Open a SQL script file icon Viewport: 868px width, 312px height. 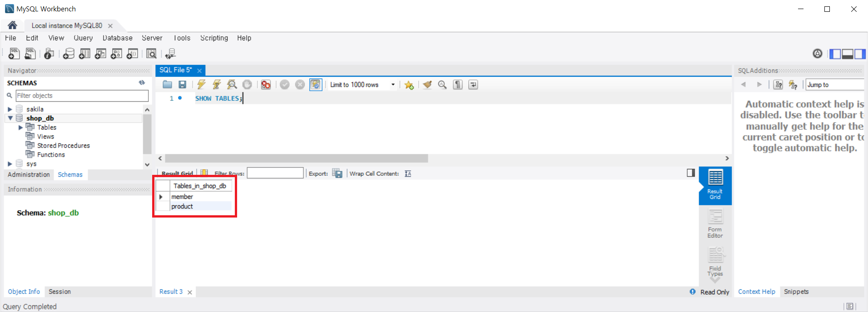(30, 54)
